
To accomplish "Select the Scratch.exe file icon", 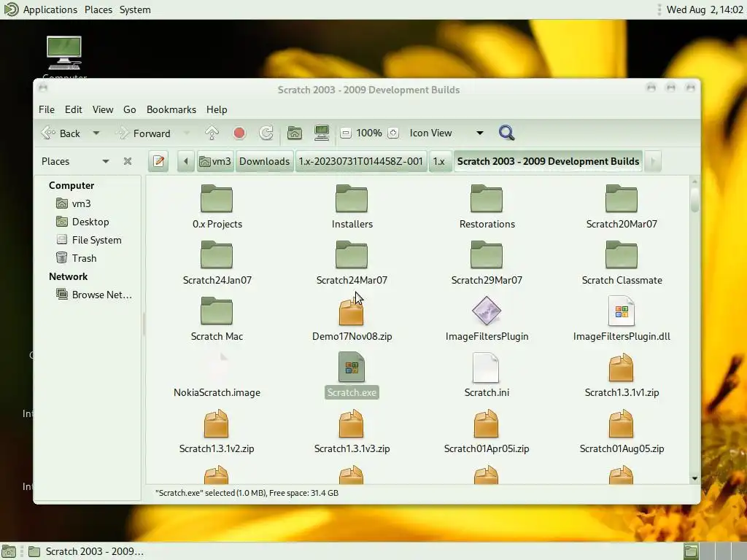I will click(x=352, y=367).
